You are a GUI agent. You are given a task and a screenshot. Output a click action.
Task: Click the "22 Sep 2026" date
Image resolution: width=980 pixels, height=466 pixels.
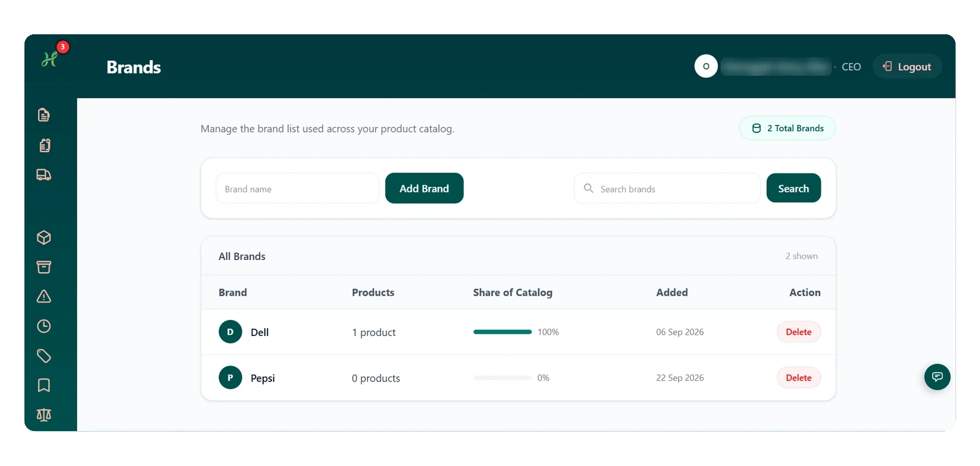point(680,378)
